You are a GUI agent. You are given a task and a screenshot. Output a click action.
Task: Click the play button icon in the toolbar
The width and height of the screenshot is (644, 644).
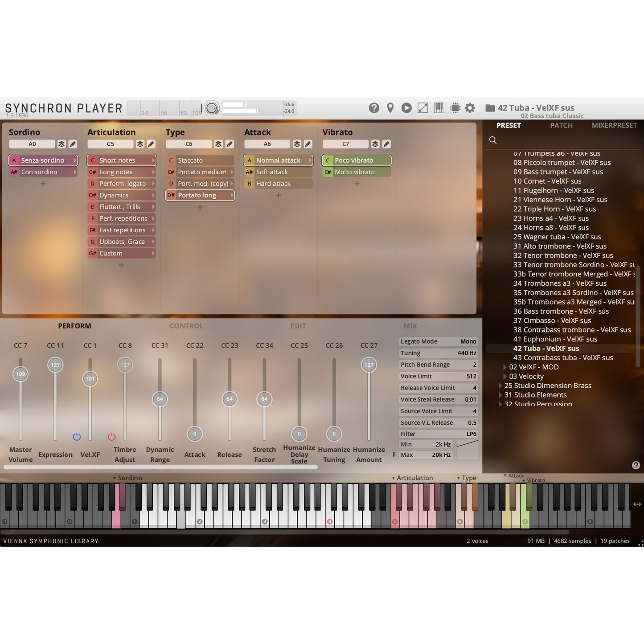pyautogui.click(x=406, y=108)
